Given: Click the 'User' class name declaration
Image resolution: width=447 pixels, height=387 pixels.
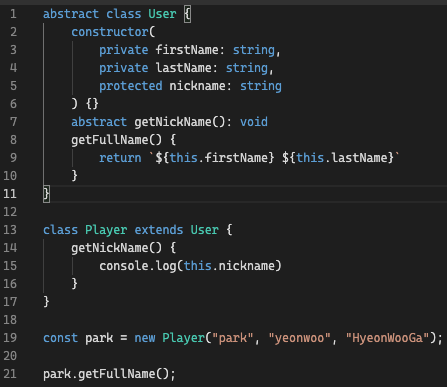Looking at the screenshot, I should [x=162, y=14].
